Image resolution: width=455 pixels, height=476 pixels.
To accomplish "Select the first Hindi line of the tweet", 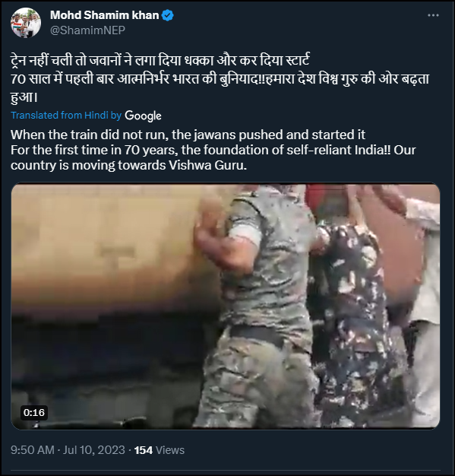I will [160, 60].
